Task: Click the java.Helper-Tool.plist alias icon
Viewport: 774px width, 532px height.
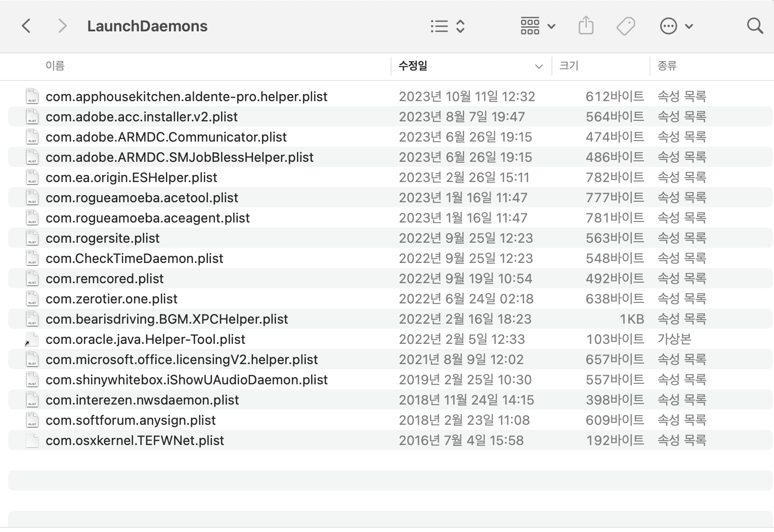Action: [32, 339]
